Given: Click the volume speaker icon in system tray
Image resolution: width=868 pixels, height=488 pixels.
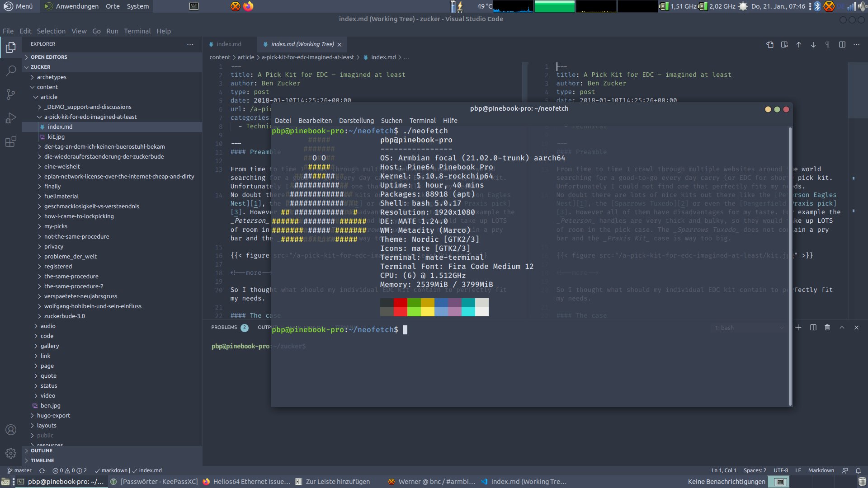Looking at the screenshot, I should [863, 6].
